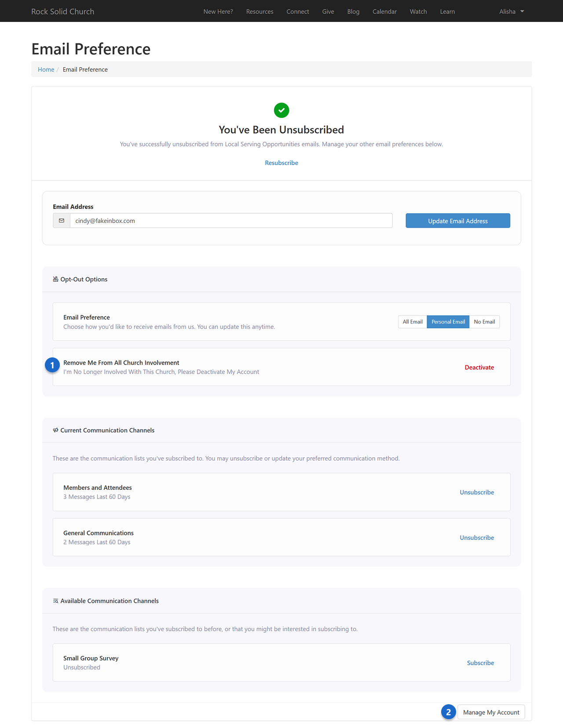Image resolution: width=563 pixels, height=728 pixels.
Task: Click the Resubscribe link
Action: click(x=281, y=163)
